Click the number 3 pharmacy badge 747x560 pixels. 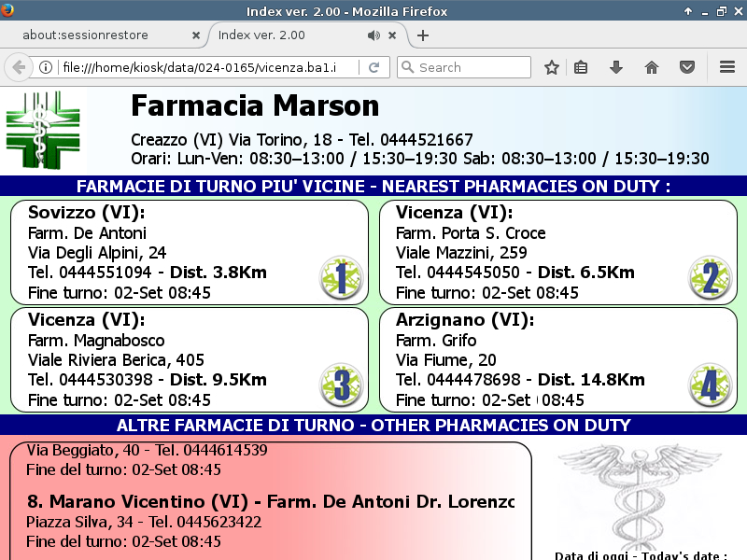(x=341, y=385)
